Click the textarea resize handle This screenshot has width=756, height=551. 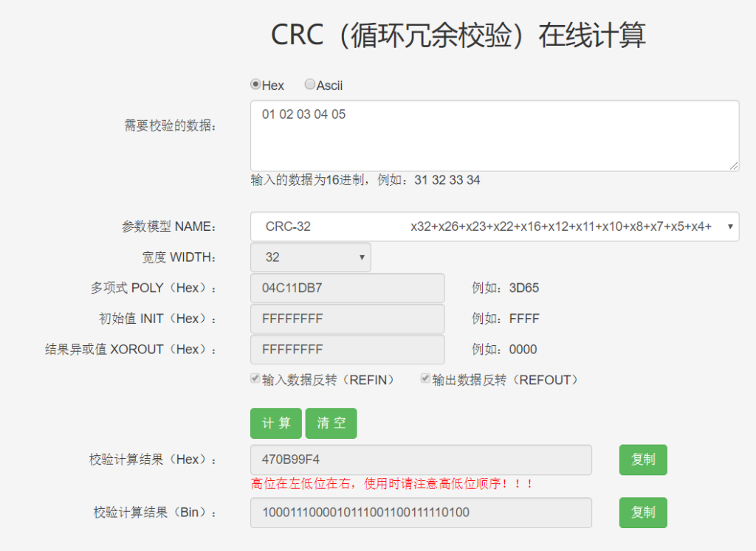pos(735,167)
